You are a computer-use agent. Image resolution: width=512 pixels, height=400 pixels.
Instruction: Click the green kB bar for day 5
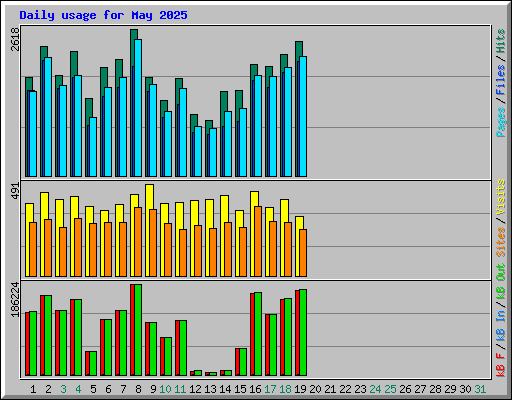click(93, 363)
